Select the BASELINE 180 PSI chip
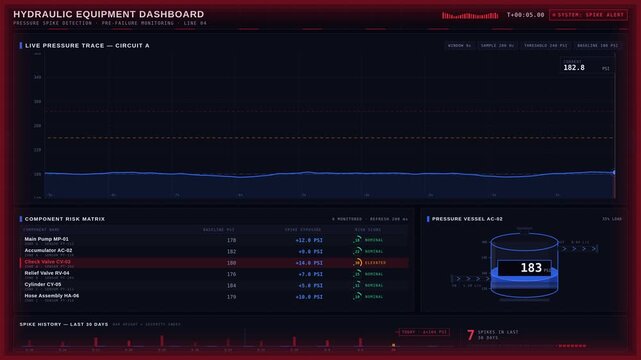This screenshot has width=641, height=360. tap(597, 45)
